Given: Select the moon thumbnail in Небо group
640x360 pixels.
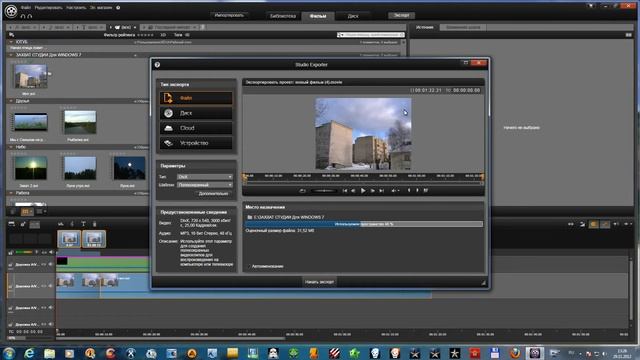Looking at the screenshot, I should (129, 168).
